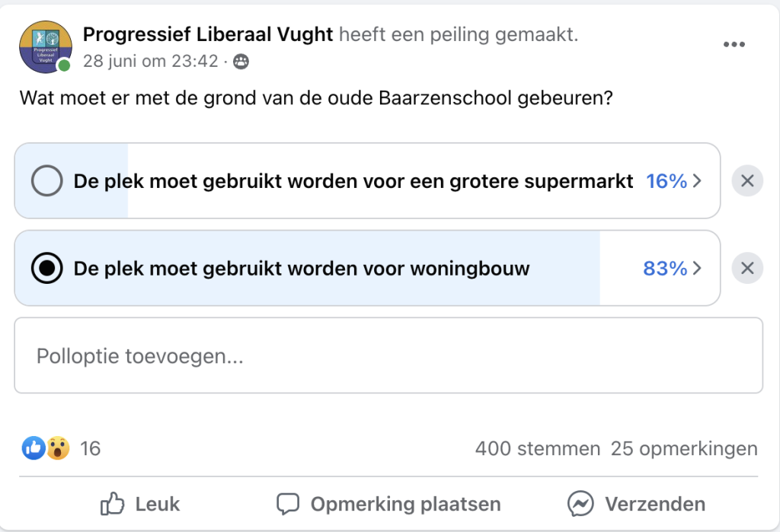This screenshot has height=532, width=780.
Task: Expand voters via chevron next to 16%
Action: coord(697,181)
